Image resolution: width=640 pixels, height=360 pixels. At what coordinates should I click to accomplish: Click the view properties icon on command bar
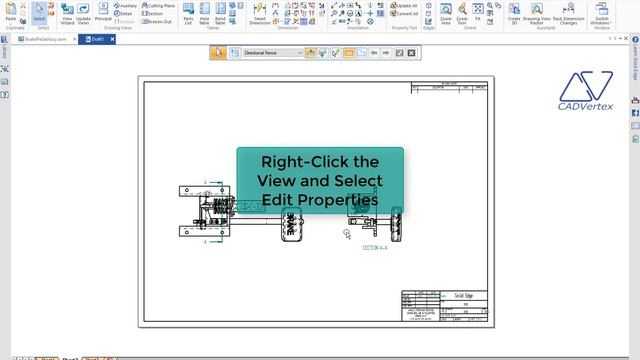pyautogui.click(x=235, y=53)
